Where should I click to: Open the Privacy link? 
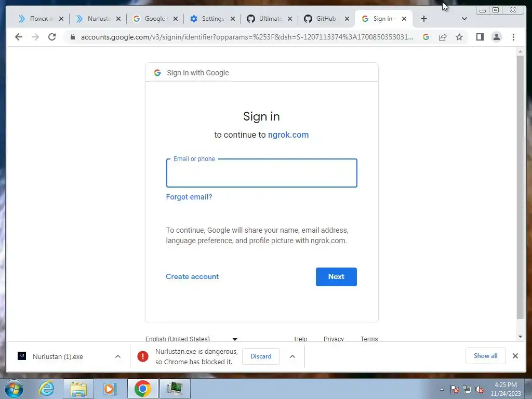[334, 339]
